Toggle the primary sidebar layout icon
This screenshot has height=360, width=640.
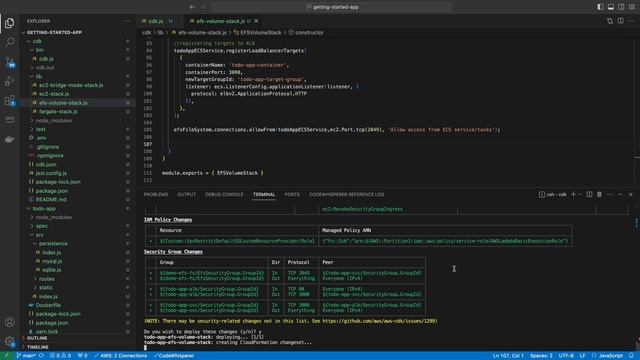point(600,7)
